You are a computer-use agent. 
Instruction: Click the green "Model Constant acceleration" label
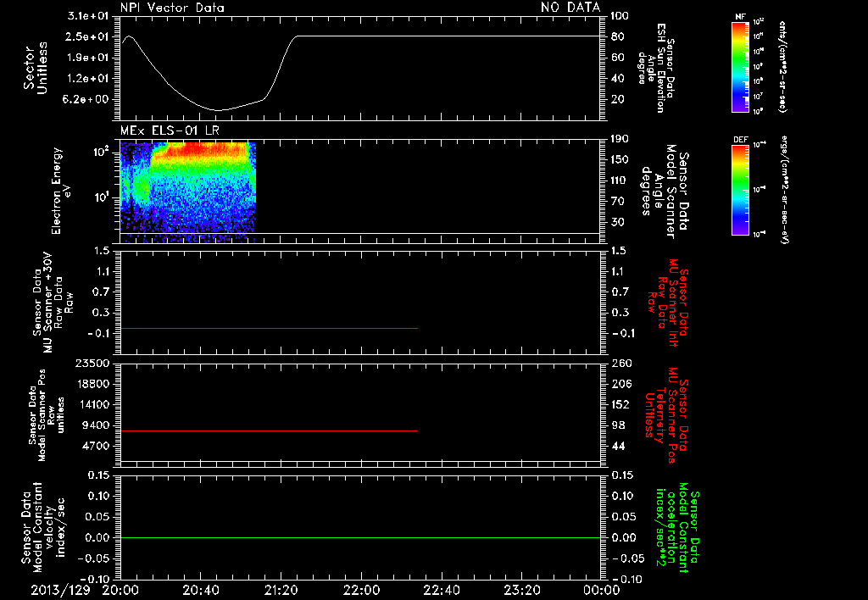tap(677, 527)
